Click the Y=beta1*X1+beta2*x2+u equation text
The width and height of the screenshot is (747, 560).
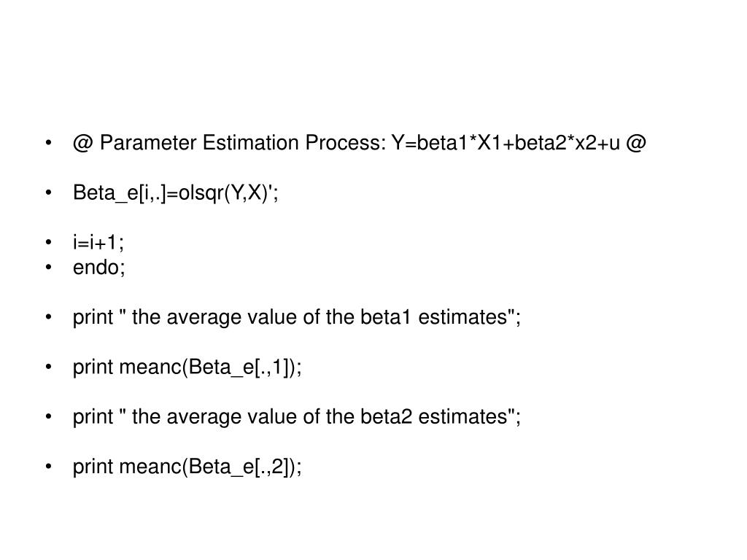(506, 143)
